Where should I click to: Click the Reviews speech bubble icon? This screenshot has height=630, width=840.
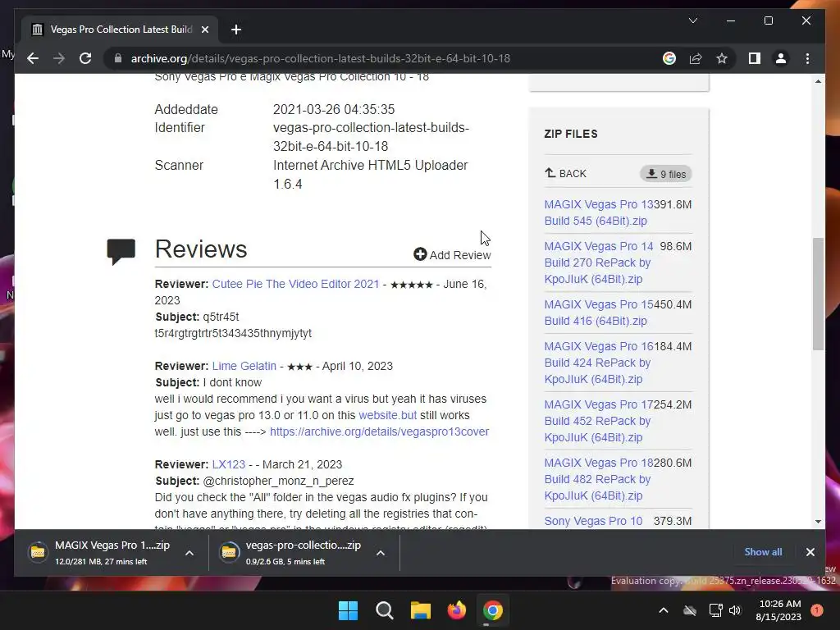point(121,251)
